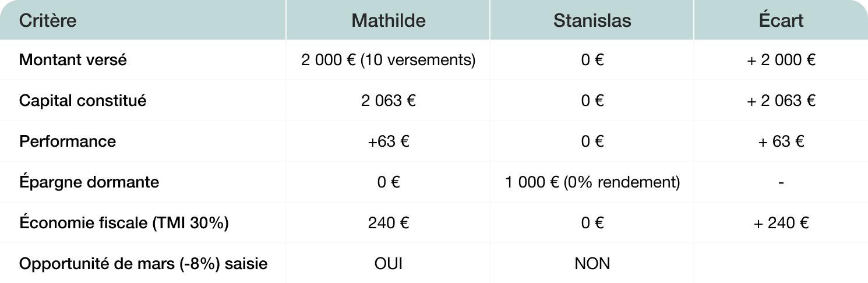The width and height of the screenshot is (868, 283).
Task: Select Mathilde's 2 063 € capital cell
Action: click(x=388, y=101)
